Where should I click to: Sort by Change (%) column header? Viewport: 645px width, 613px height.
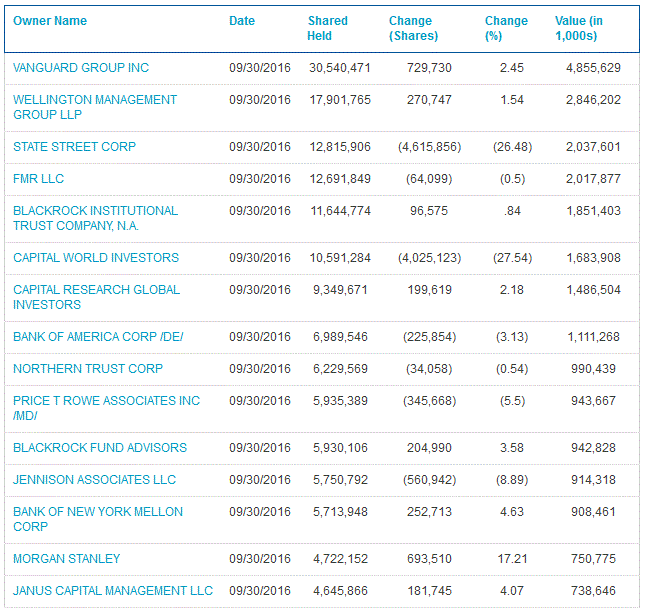[x=506, y=28]
